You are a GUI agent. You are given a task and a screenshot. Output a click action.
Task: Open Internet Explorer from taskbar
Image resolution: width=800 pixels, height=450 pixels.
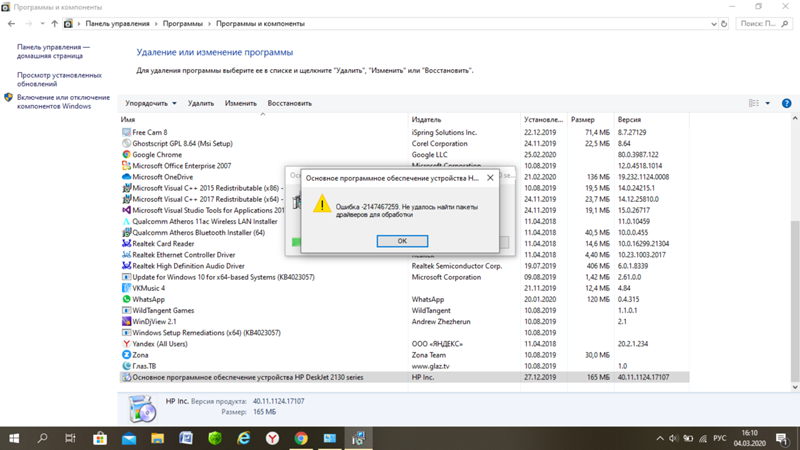pyautogui.click(x=244, y=438)
